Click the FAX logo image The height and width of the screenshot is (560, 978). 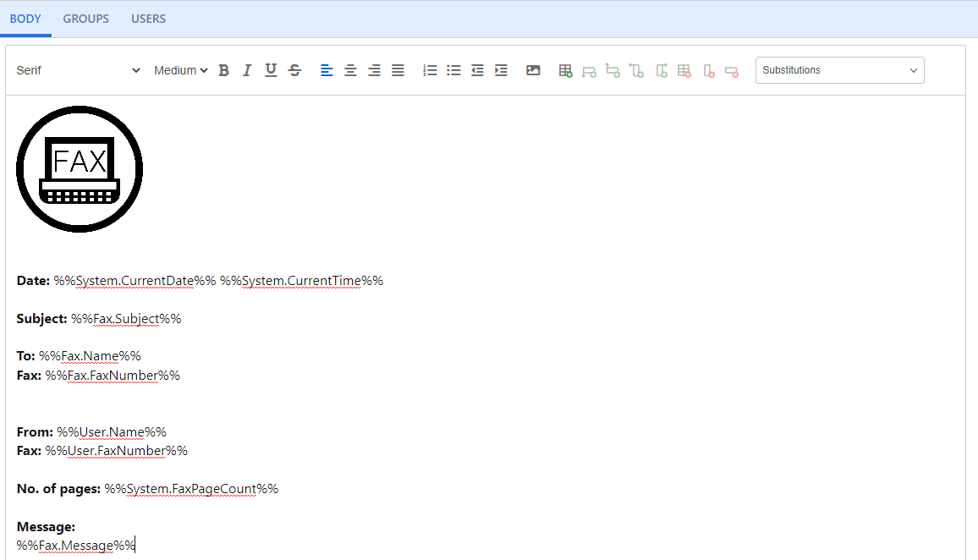click(80, 169)
